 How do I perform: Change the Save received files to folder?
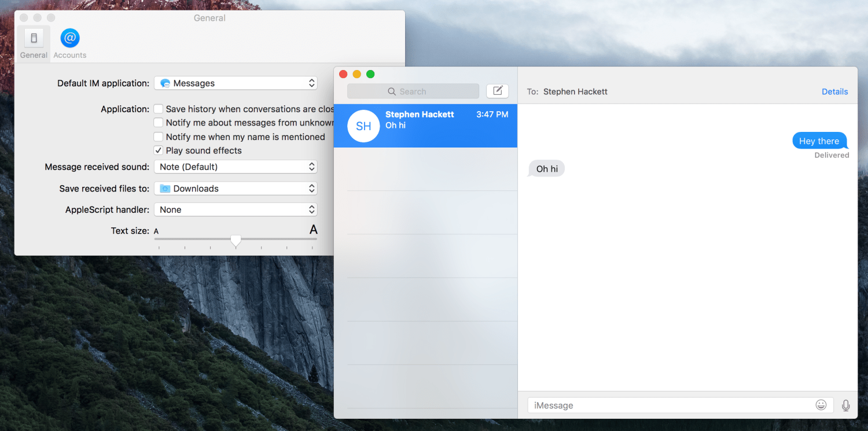tap(236, 189)
